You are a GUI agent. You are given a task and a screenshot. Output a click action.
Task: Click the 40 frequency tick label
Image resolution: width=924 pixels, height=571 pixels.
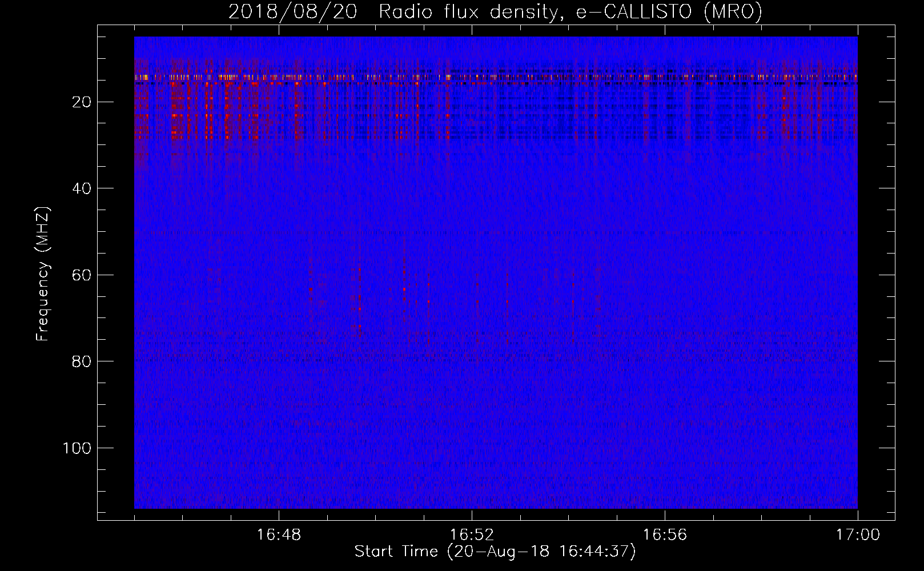click(x=82, y=188)
